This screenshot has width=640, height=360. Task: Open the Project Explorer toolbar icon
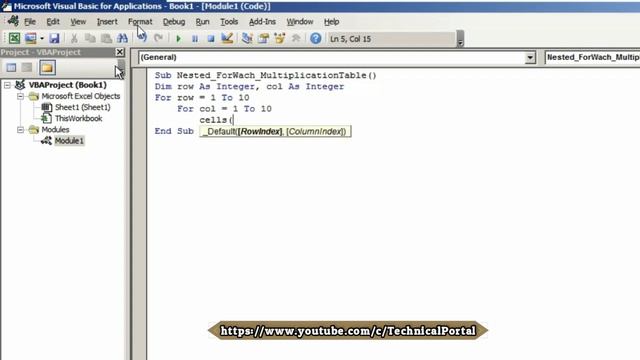(247, 38)
